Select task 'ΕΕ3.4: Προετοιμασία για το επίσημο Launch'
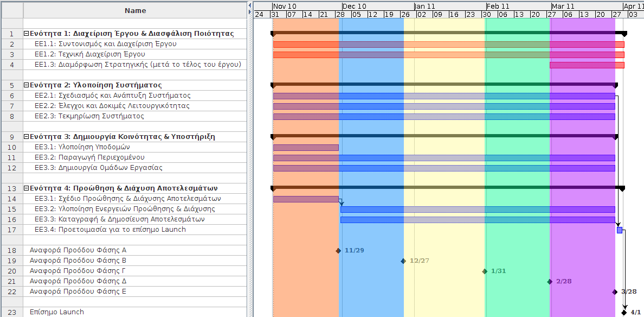 click(x=110, y=230)
